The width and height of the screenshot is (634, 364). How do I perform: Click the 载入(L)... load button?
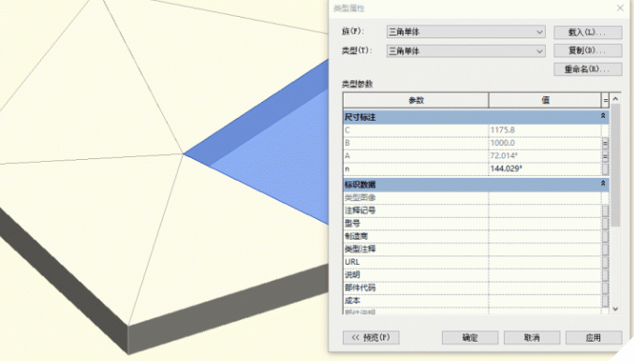click(x=587, y=33)
